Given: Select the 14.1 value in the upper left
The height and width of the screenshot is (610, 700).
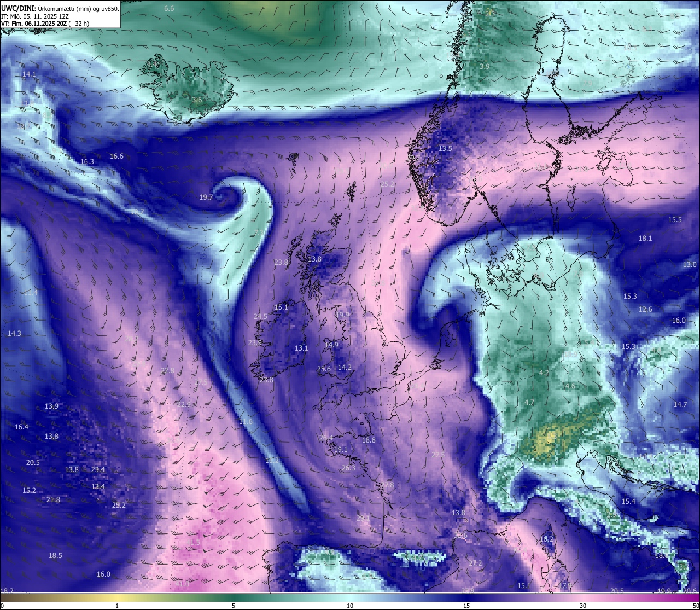Looking at the screenshot, I should coord(29,74).
